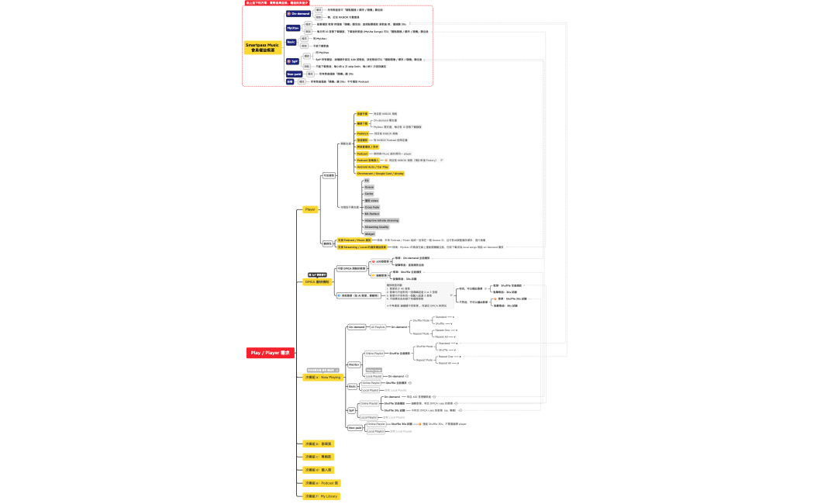Screen dimensions: 814x504
Task: Click red marker icon on 600首歌單 node
Action: (373, 262)
